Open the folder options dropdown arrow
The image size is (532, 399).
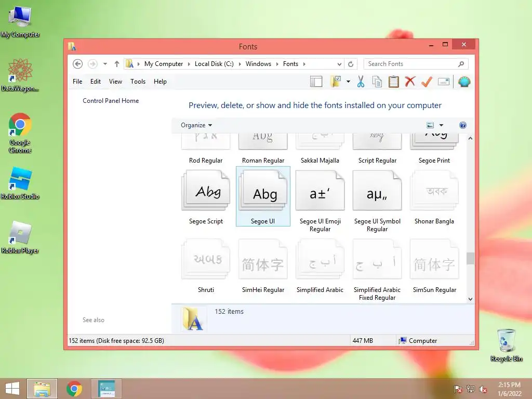(x=348, y=82)
